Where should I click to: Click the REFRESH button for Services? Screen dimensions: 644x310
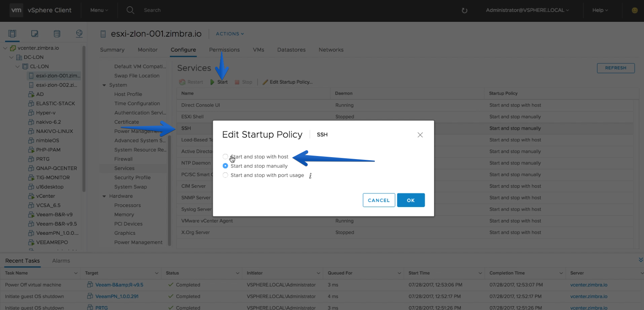click(616, 68)
